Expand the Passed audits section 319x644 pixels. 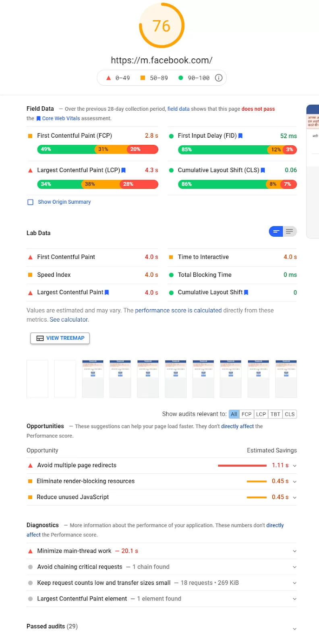pos(294,628)
